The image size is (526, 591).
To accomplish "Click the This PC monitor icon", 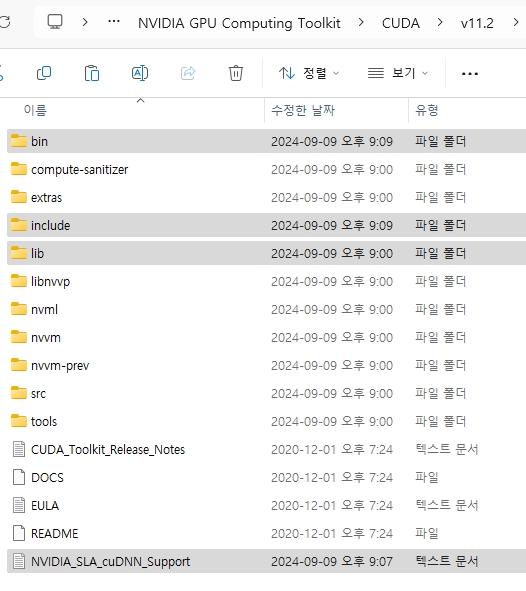I will [x=55, y=22].
